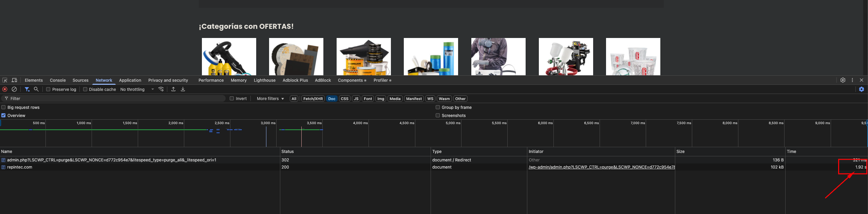Image resolution: width=868 pixels, height=214 pixels.
Task: Open the wp-admin initiator link
Action: coord(602,167)
